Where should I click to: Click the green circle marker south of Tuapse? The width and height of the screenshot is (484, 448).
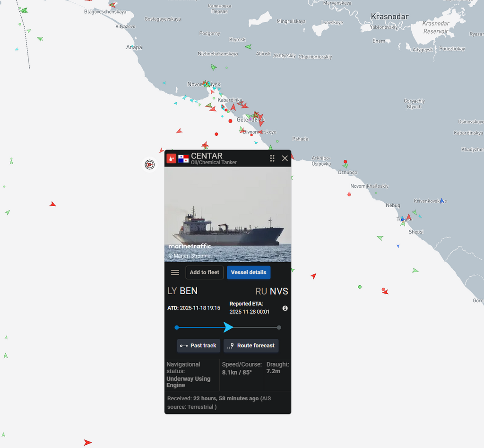tap(360, 287)
